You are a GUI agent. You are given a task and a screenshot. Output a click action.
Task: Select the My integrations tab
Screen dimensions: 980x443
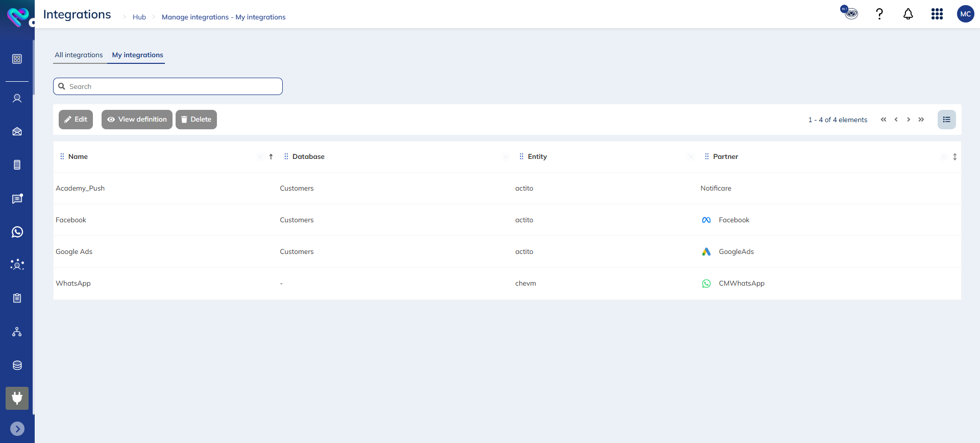click(137, 55)
